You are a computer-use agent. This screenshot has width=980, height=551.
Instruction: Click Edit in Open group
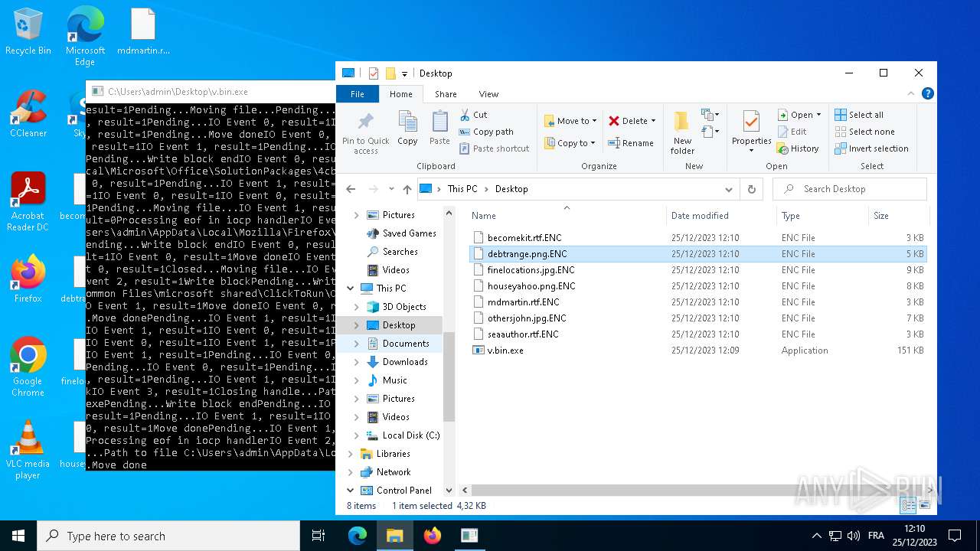[x=792, y=132]
